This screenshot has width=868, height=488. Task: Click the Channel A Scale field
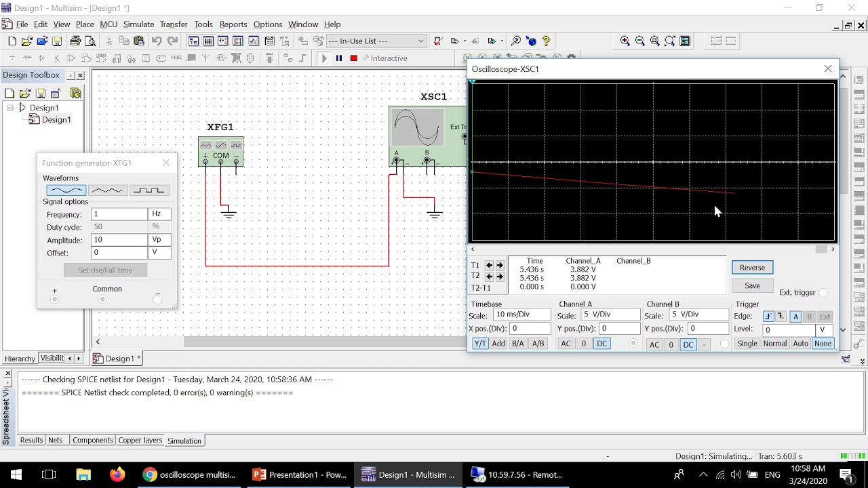pos(610,315)
